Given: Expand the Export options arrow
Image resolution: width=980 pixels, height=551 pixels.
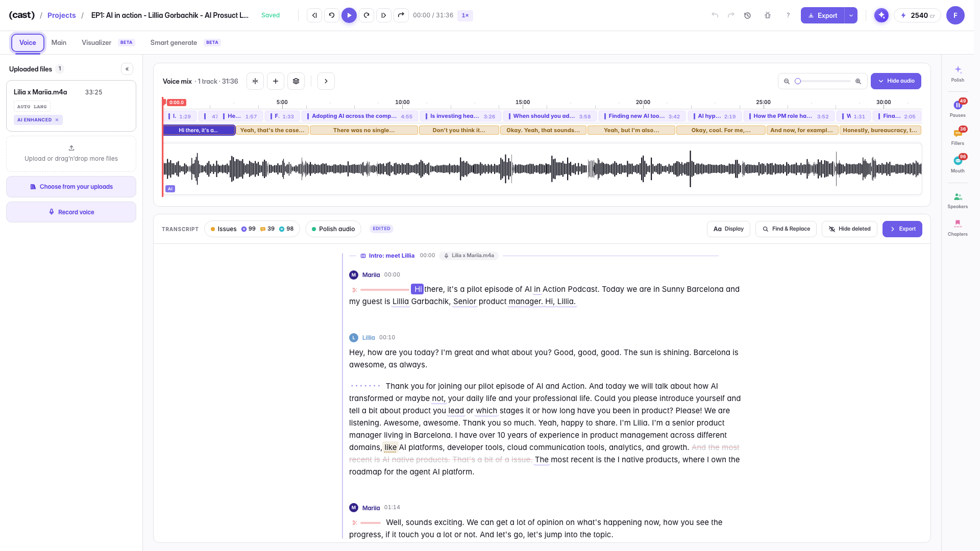Looking at the screenshot, I should (x=851, y=15).
